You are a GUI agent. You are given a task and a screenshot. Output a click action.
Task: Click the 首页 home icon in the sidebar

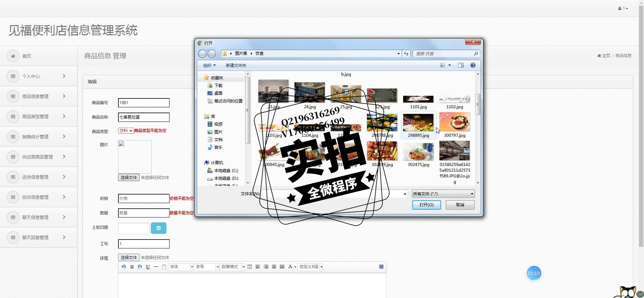[x=13, y=56]
